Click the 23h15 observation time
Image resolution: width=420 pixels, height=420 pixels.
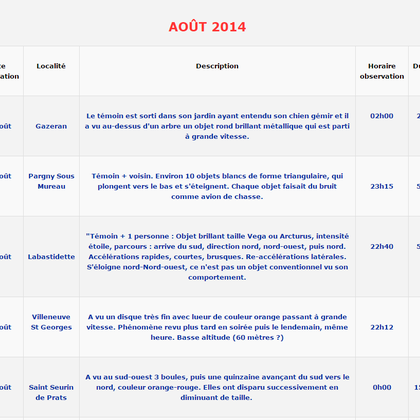coord(382,186)
